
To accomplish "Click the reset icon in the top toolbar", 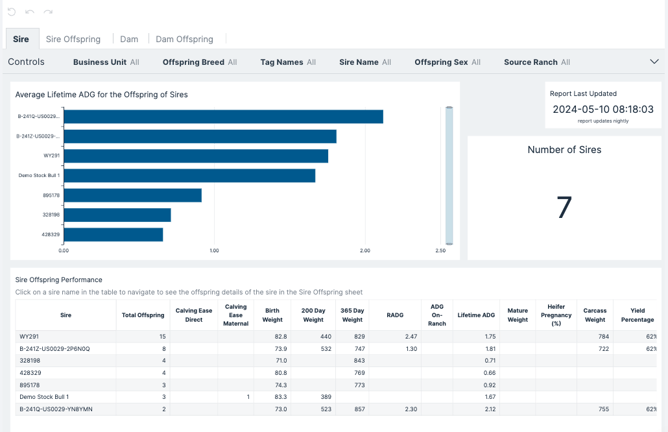I will (x=12, y=12).
